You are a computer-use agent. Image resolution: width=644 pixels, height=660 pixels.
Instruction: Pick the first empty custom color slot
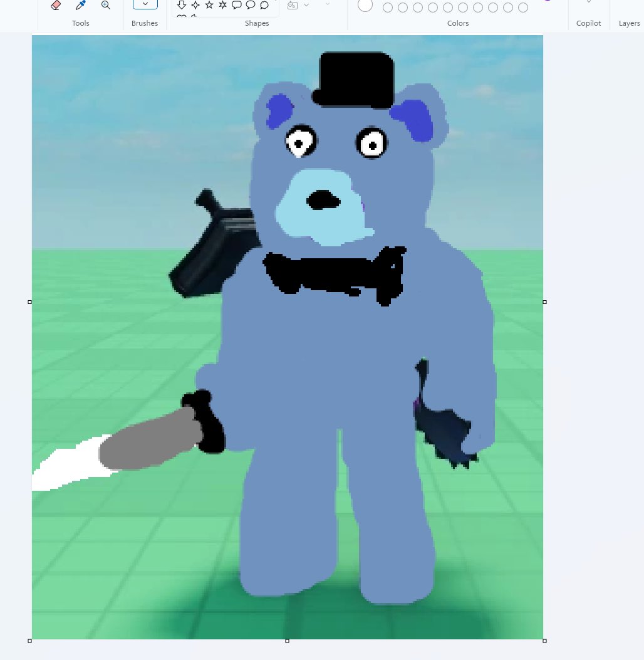click(x=388, y=8)
